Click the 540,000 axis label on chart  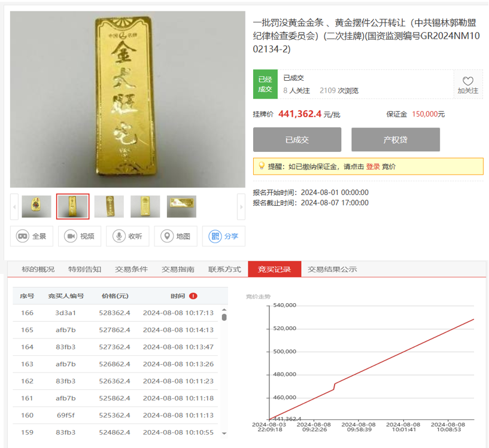point(284,305)
